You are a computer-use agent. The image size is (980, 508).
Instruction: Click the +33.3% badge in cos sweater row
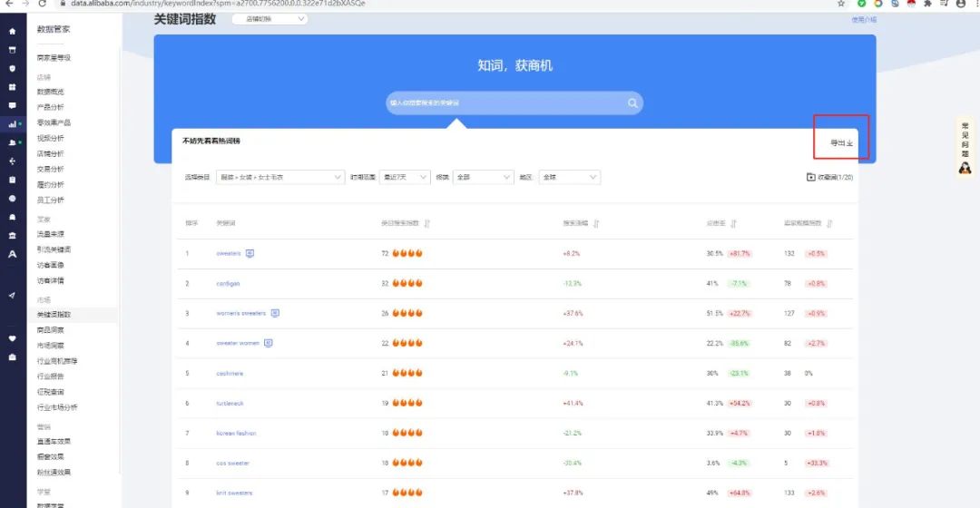(x=817, y=463)
